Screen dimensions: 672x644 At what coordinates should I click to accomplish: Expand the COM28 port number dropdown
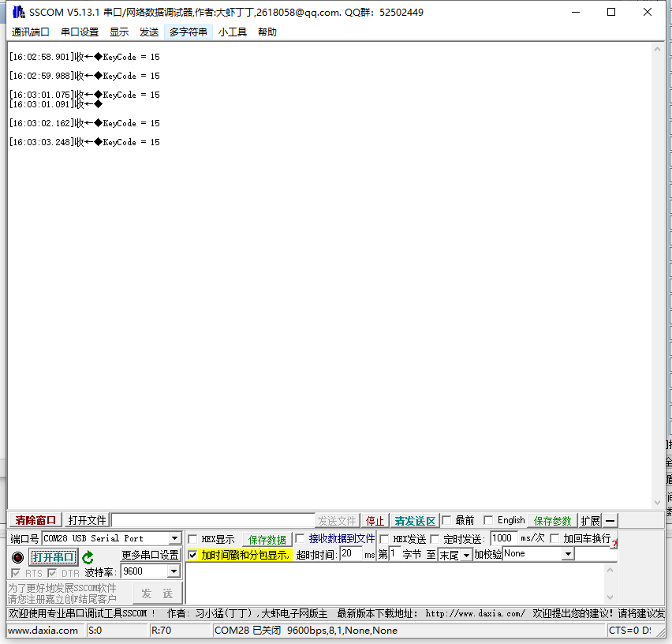coord(174,538)
